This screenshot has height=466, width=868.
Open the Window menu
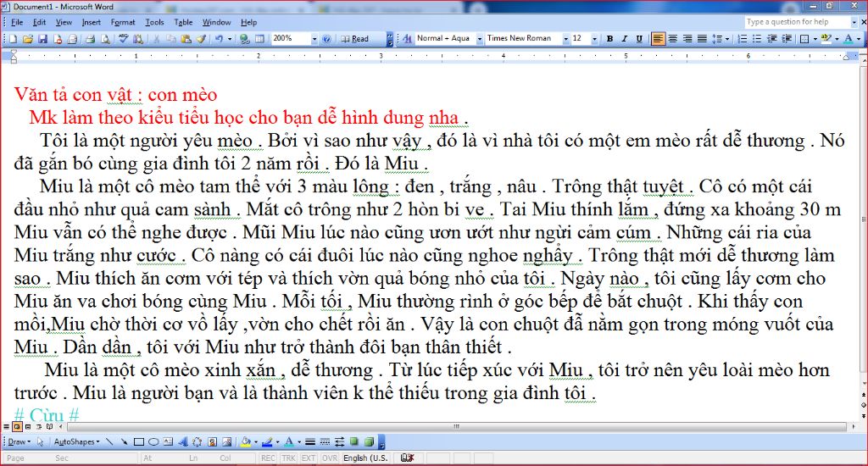click(216, 22)
